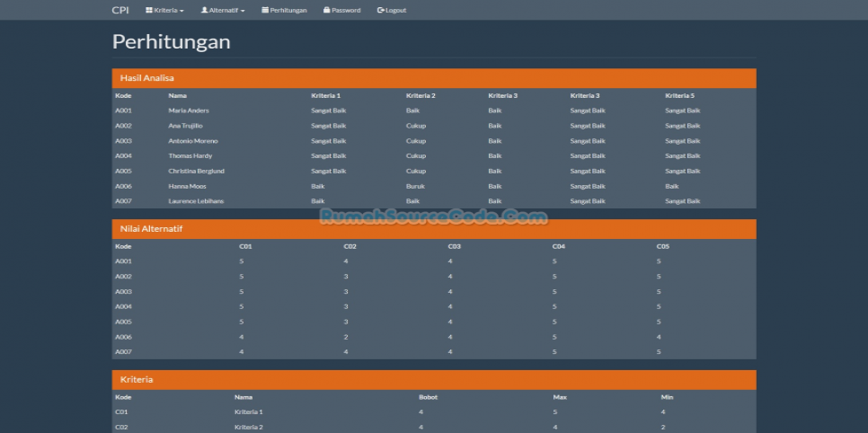Image resolution: width=868 pixels, height=433 pixels.
Task: Click the calendar icon beside Perhitungan
Action: tap(265, 11)
